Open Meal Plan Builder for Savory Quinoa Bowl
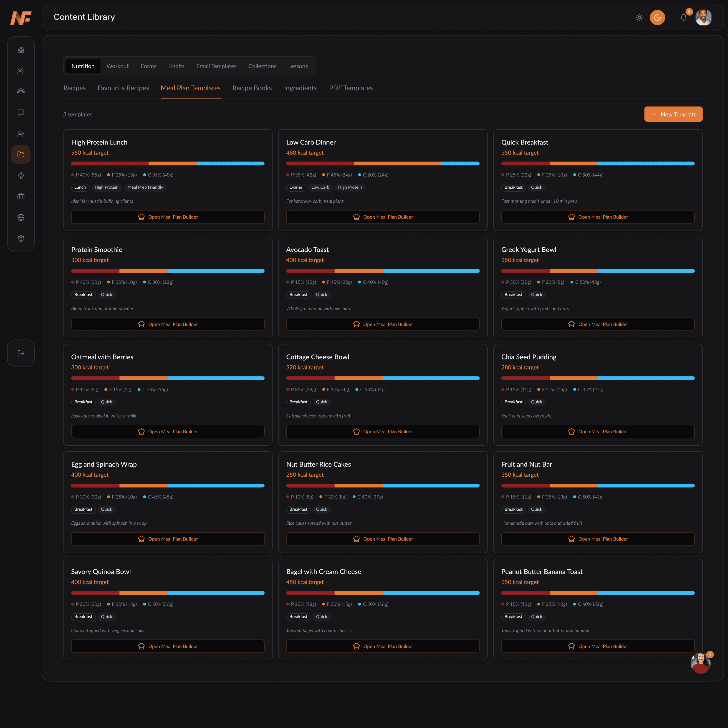 coord(168,646)
